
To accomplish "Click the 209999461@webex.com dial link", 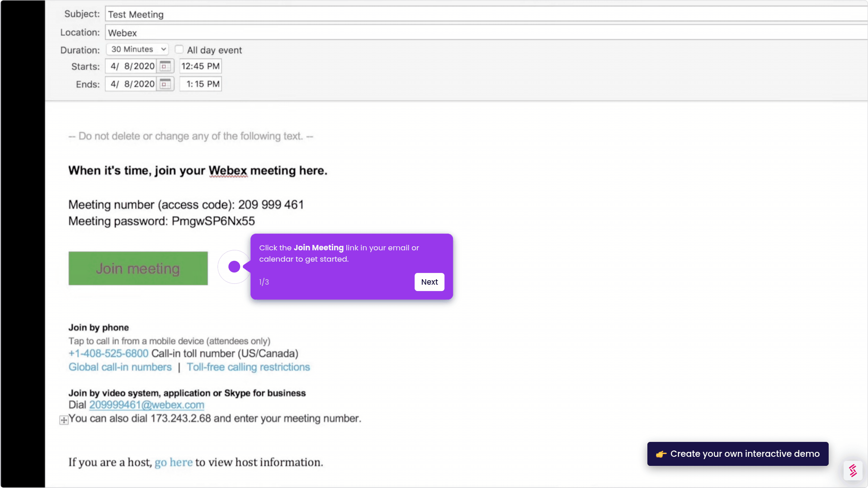I will [x=146, y=405].
